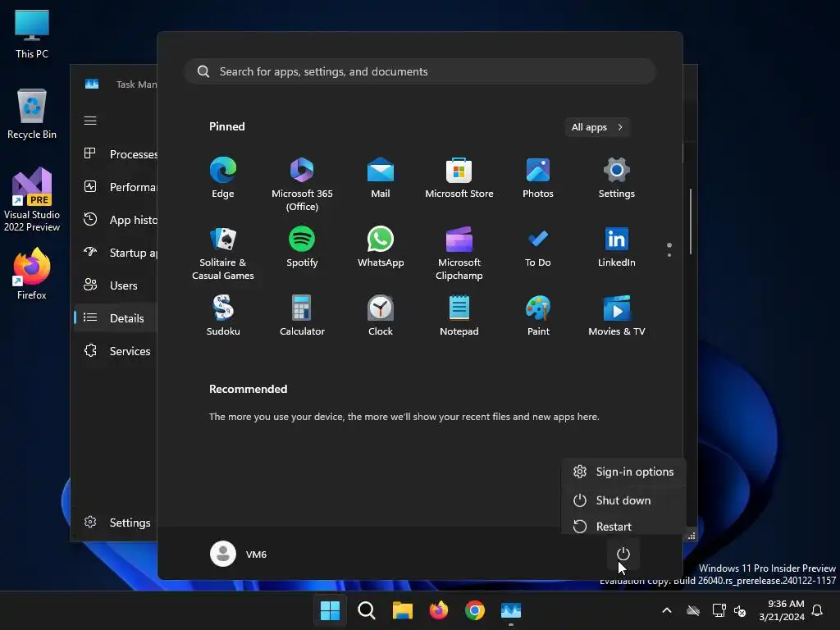The width and height of the screenshot is (840, 630).
Task: Open Microsoft Clipchamp
Action: click(459, 253)
